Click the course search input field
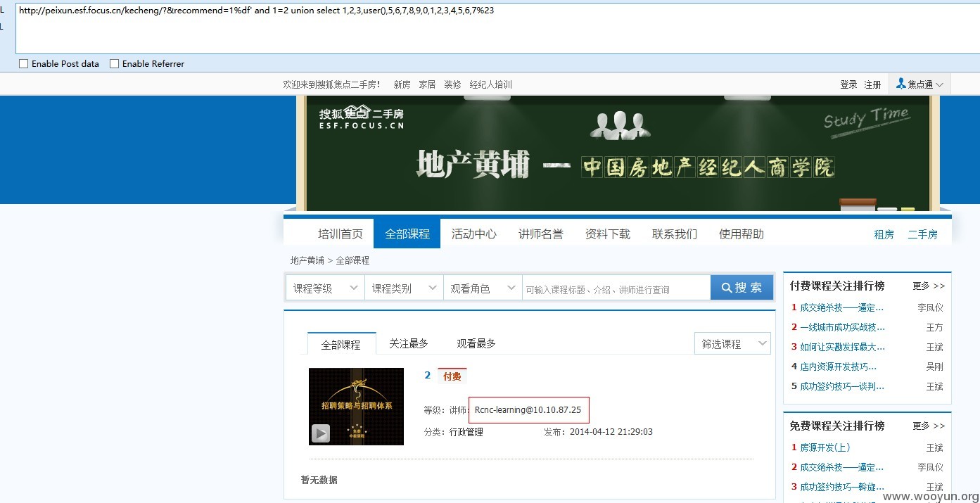The width and height of the screenshot is (980, 503). (616, 288)
